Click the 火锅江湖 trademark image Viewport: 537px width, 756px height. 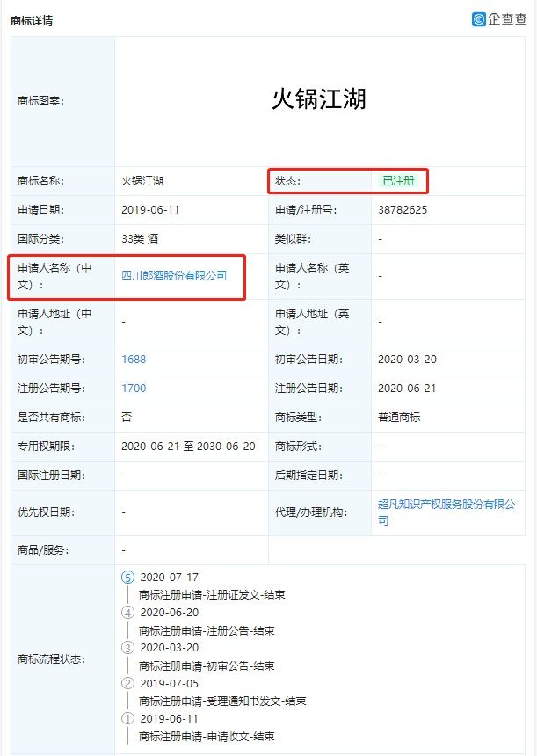(319, 99)
